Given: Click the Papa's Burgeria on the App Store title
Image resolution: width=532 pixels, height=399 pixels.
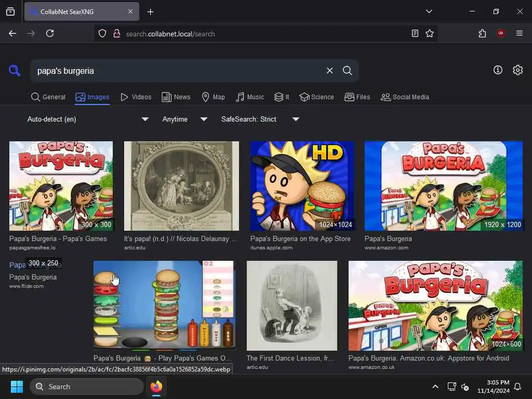Looking at the screenshot, I should (300, 238).
